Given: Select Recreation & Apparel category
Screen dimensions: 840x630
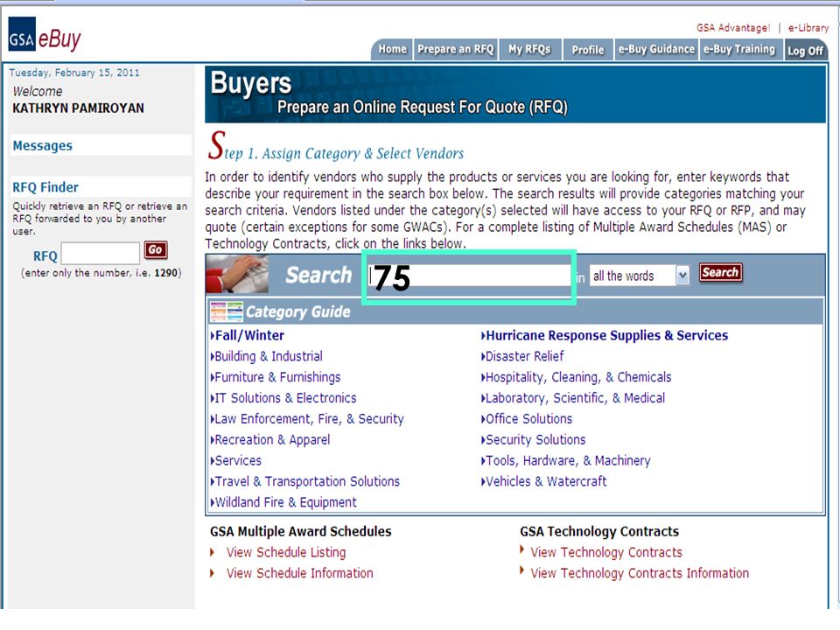Looking at the screenshot, I should coord(270,440).
